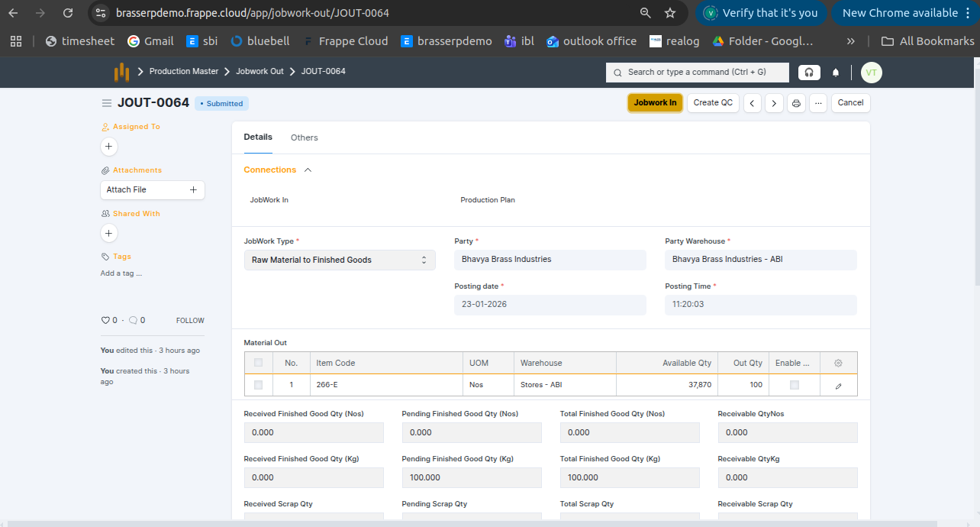This screenshot has height=527, width=980.
Task: Toggle the sidebar hamburger icon beside JOUT-0064
Action: point(107,103)
